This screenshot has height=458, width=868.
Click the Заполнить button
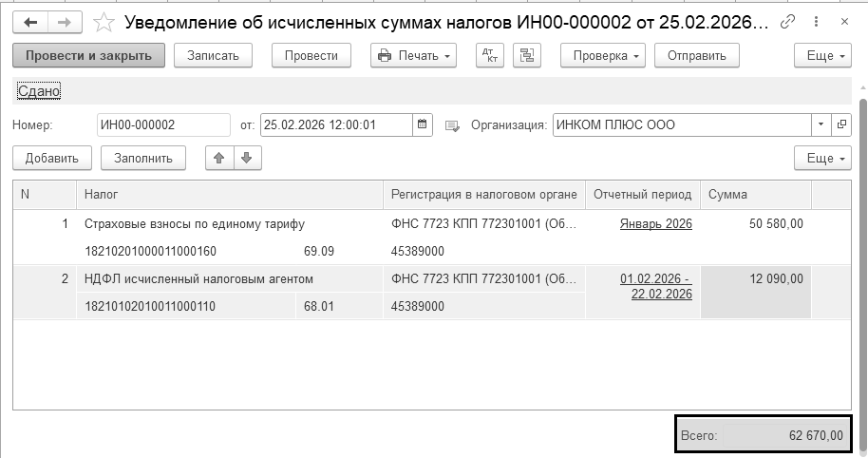click(x=143, y=158)
